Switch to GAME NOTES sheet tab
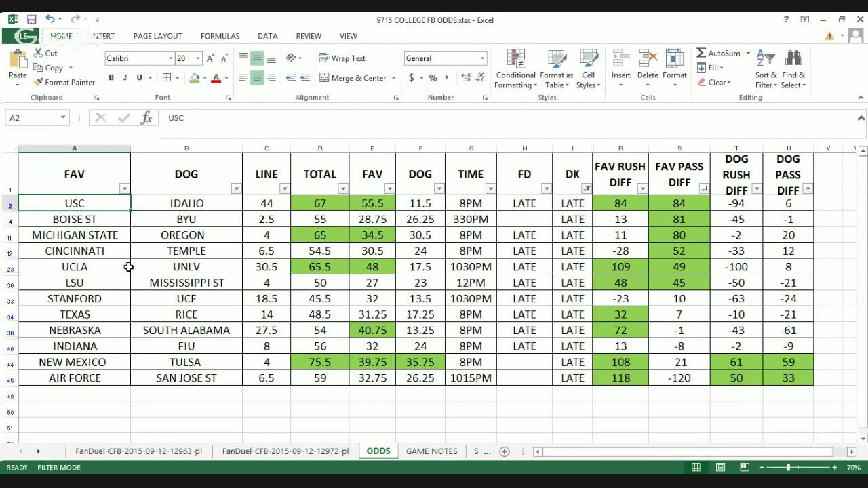Screen dimensions: 868x488 pos(432,451)
